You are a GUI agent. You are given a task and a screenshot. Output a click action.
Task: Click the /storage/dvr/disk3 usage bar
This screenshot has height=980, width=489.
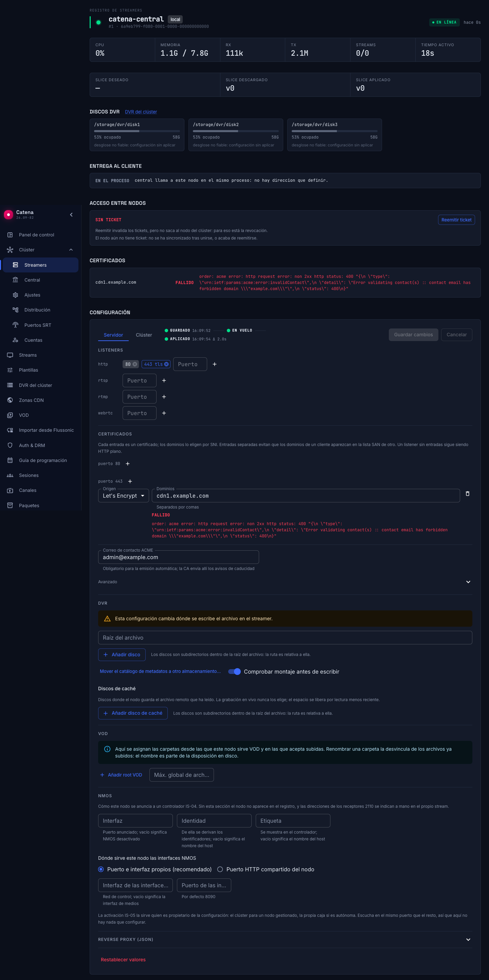point(334,131)
